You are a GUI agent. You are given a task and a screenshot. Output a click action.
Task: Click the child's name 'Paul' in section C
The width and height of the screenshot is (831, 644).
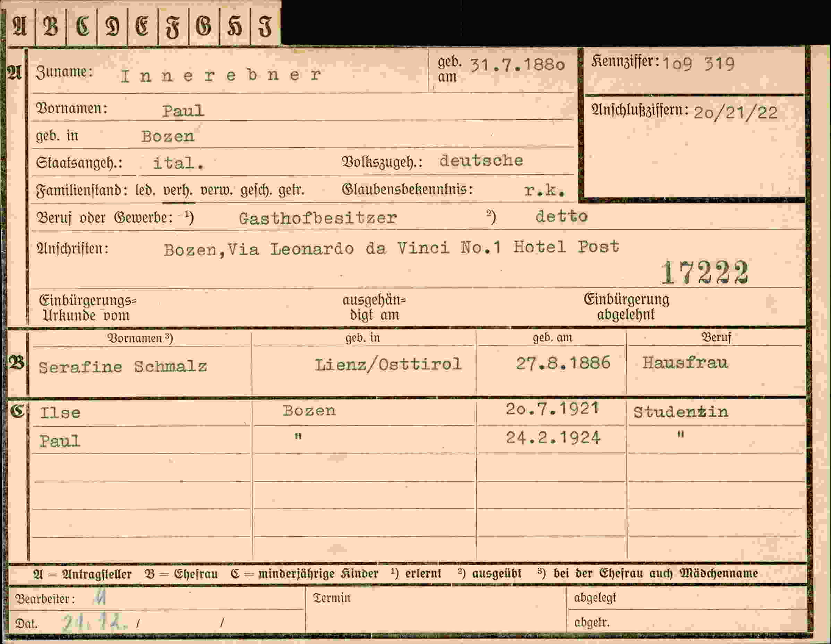pos(60,441)
